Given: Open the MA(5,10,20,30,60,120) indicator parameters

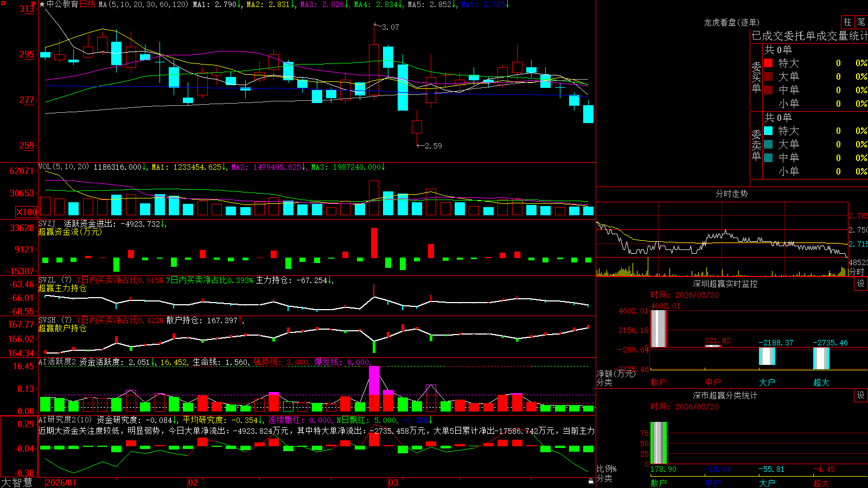Looking at the screenshot, I should coord(144,4).
